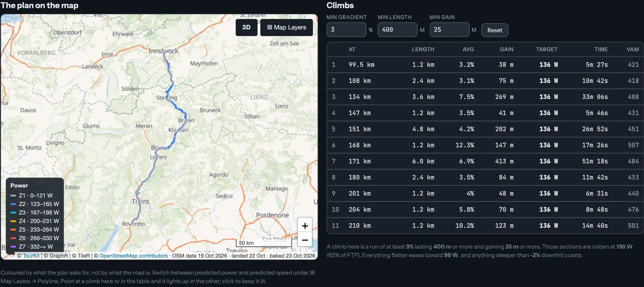
Task: Click the 12.3% average gradient cell
Action: point(465,145)
